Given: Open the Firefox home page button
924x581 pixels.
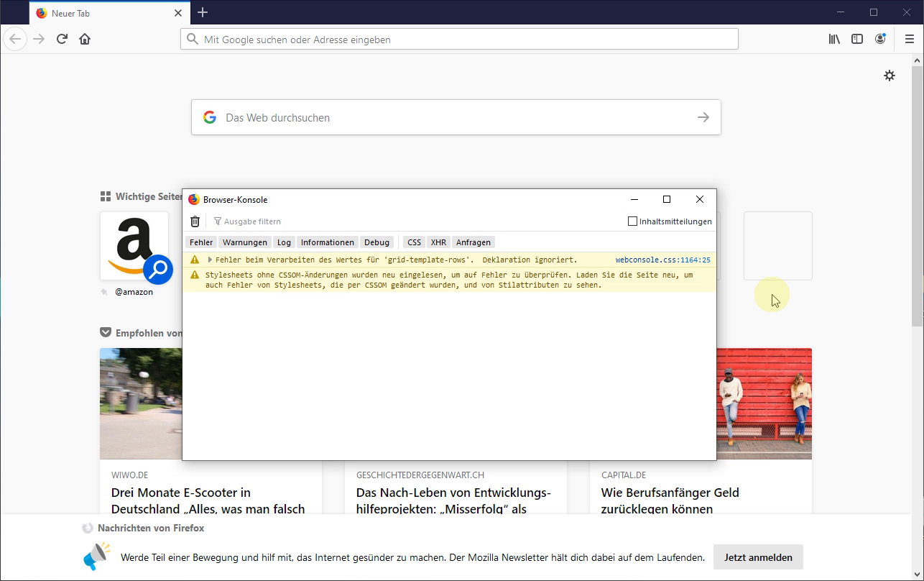Looking at the screenshot, I should tap(85, 39).
